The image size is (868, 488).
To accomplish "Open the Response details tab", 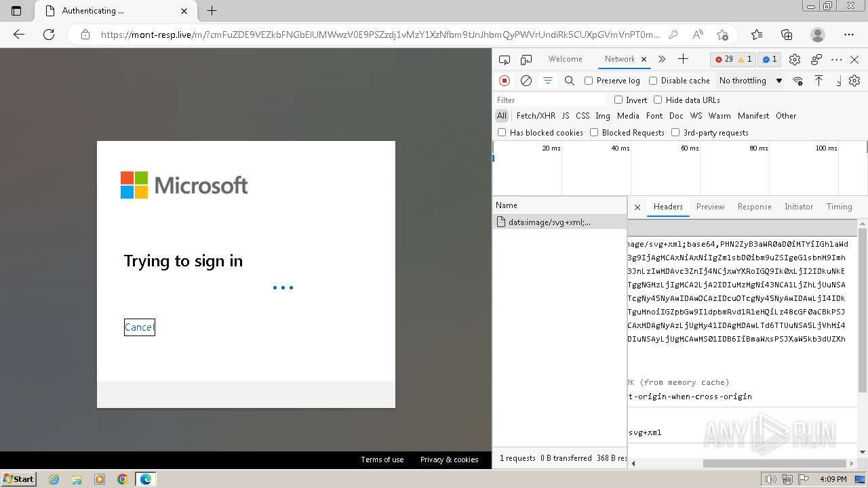I will (754, 207).
